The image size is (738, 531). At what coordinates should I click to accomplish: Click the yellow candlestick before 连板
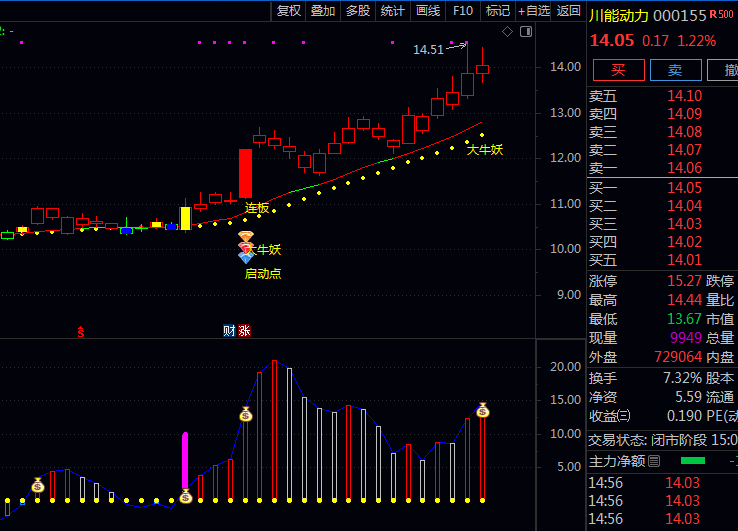point(186,218)
